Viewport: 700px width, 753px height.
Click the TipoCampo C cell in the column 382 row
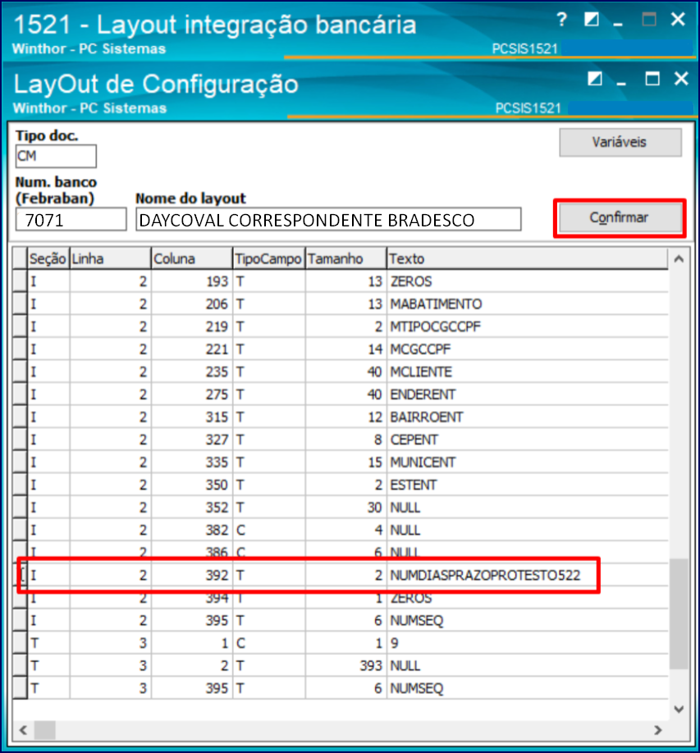(x=269, y=530)
